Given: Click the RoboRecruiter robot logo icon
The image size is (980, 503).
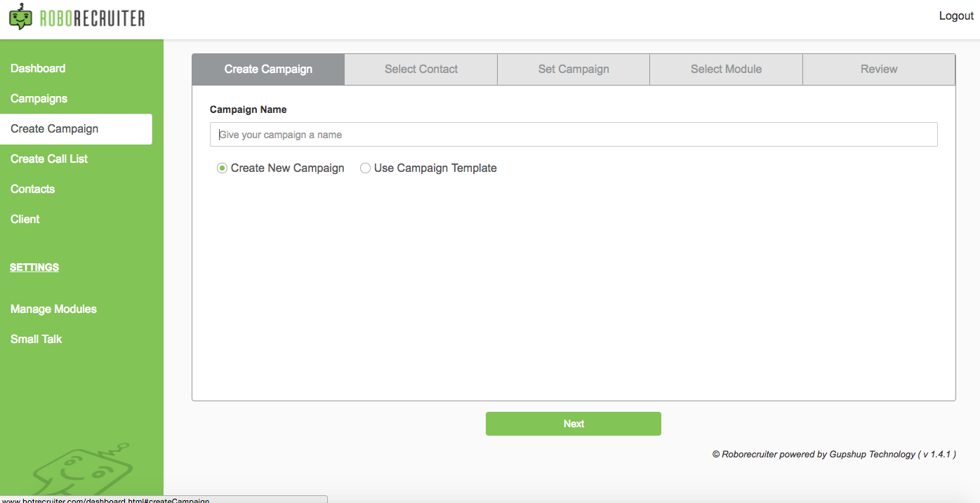Looking at the screenshot, I should tap(21, 17).
